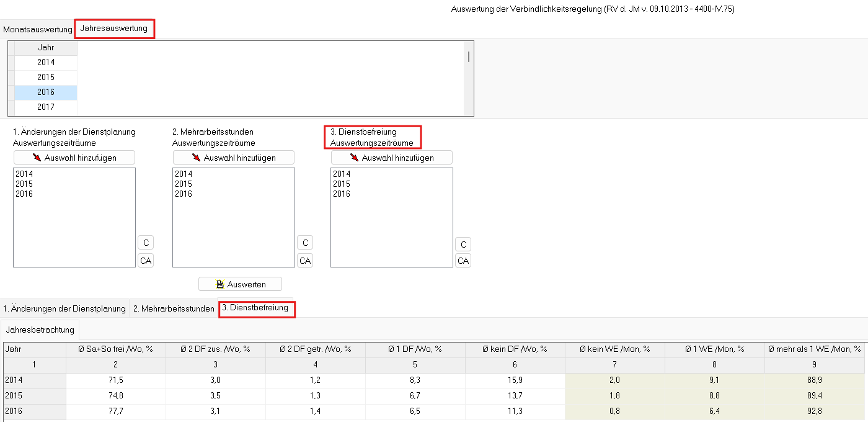Screen dimensions: 868x422
Task: Click the 92,8 value in the 2016 row
Action: click(x=815, y=411)
